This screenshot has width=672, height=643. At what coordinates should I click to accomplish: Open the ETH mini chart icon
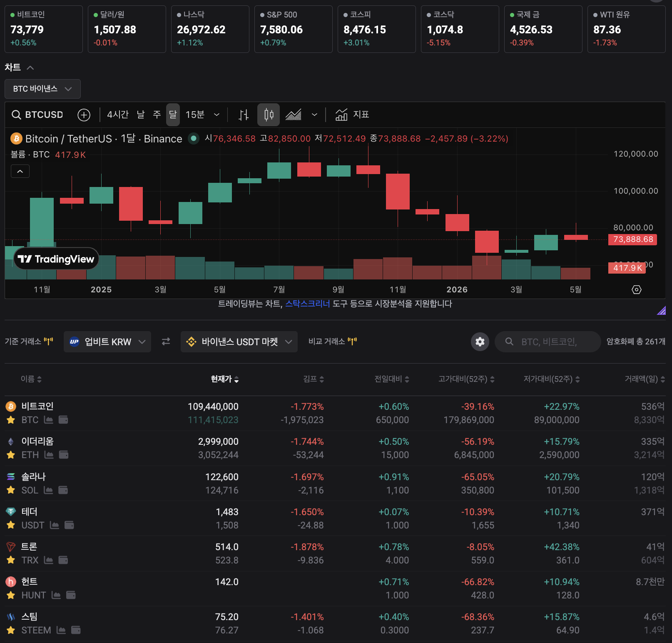coord(49,455)
